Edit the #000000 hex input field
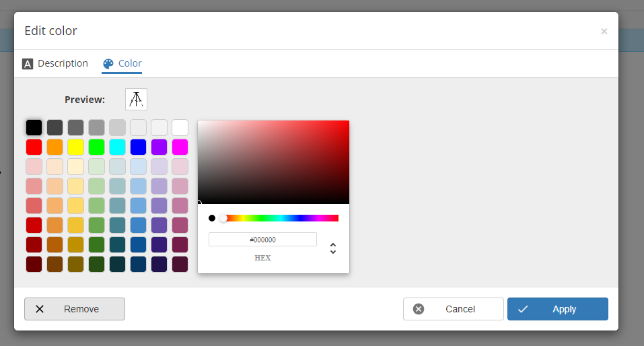This screenshot has height=346, width=644. tap(262, 240)
